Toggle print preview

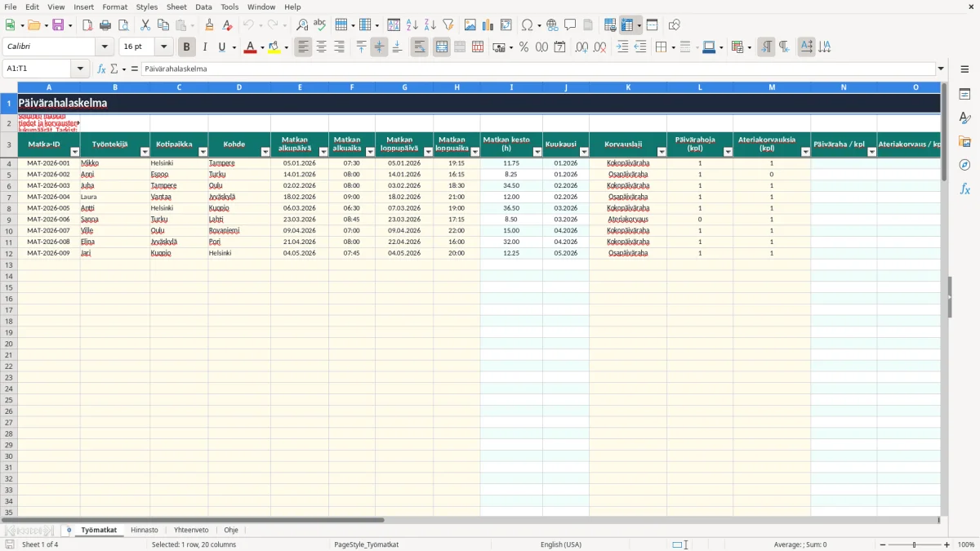(x=123, y=24)
